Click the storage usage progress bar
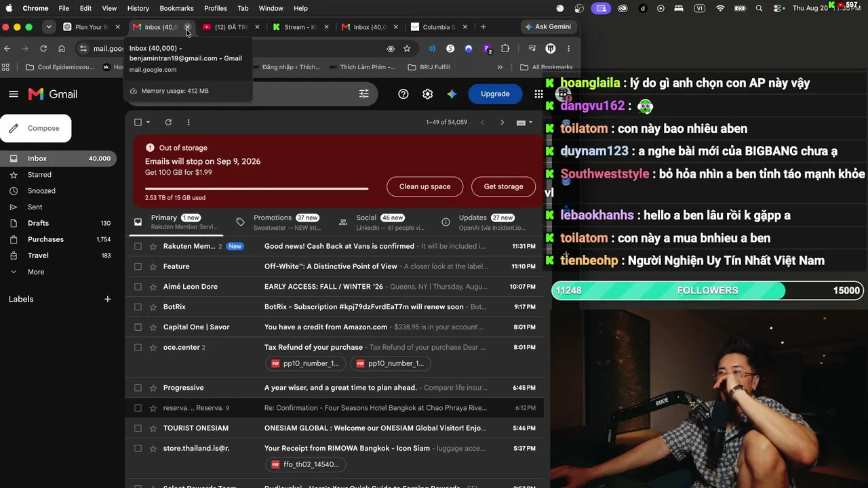The width and height of the screenshot is (868, 488). (256, 188)
